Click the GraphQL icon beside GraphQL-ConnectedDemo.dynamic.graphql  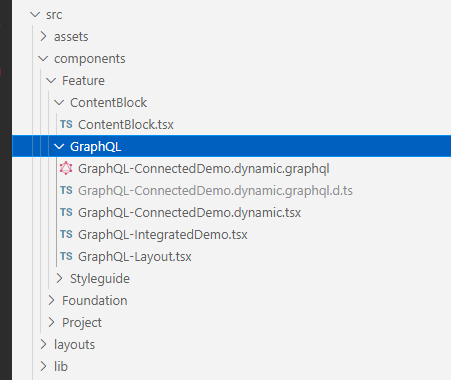66,168
